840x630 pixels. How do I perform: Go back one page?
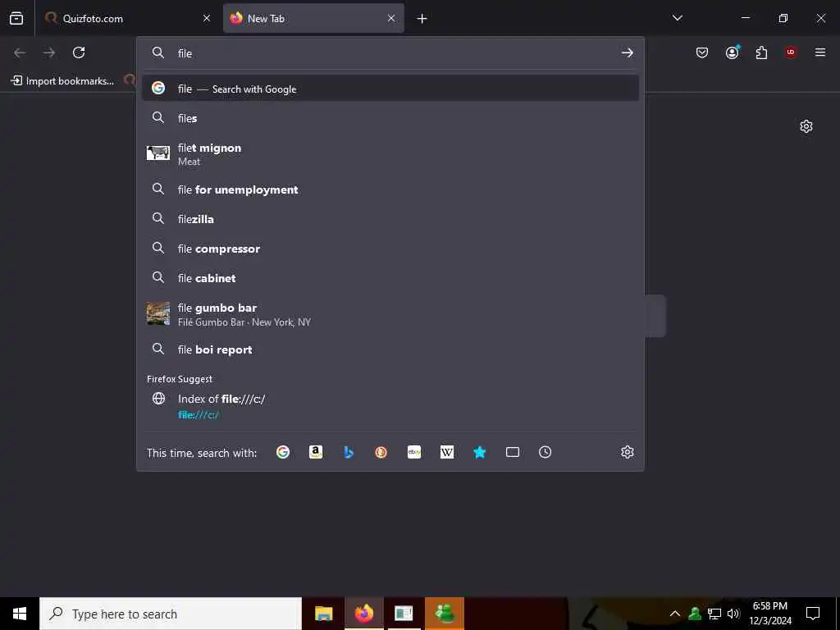click(x=20, y=52)
